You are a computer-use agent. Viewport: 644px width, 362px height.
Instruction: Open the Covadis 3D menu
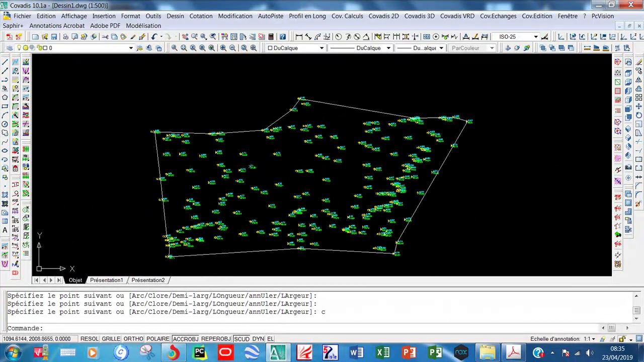click(x=419, y=16)
